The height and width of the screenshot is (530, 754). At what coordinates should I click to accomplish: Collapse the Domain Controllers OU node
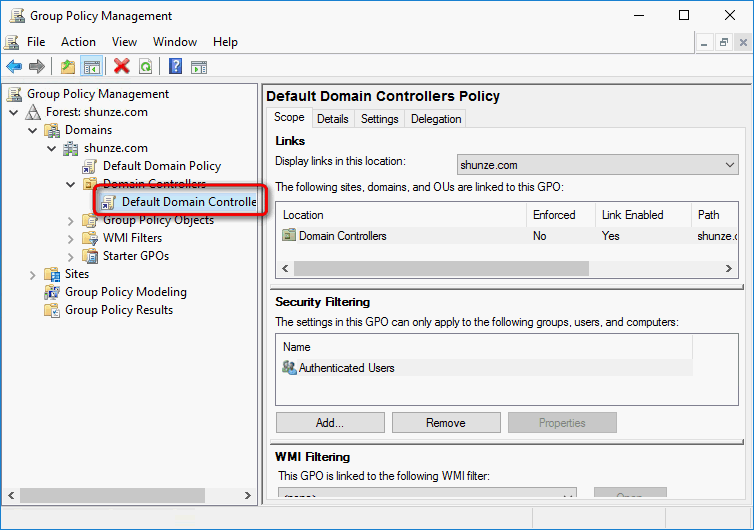tap(71, 184)
